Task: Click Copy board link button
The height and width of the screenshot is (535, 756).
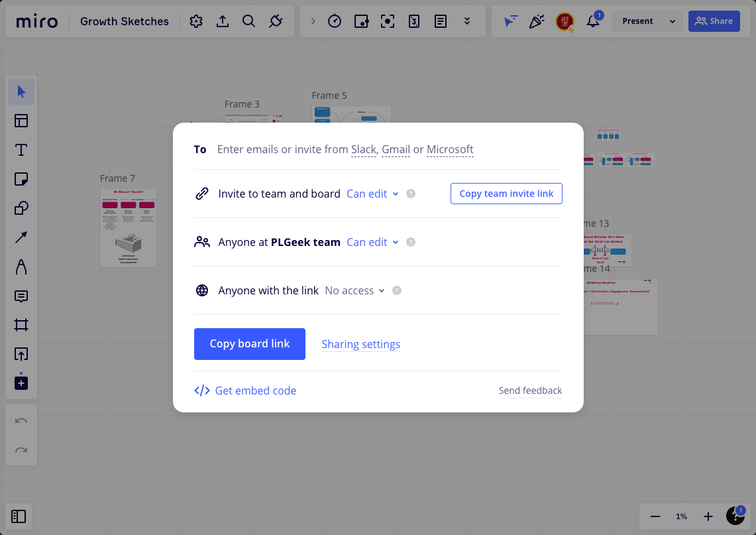Action: pos(250,344)
